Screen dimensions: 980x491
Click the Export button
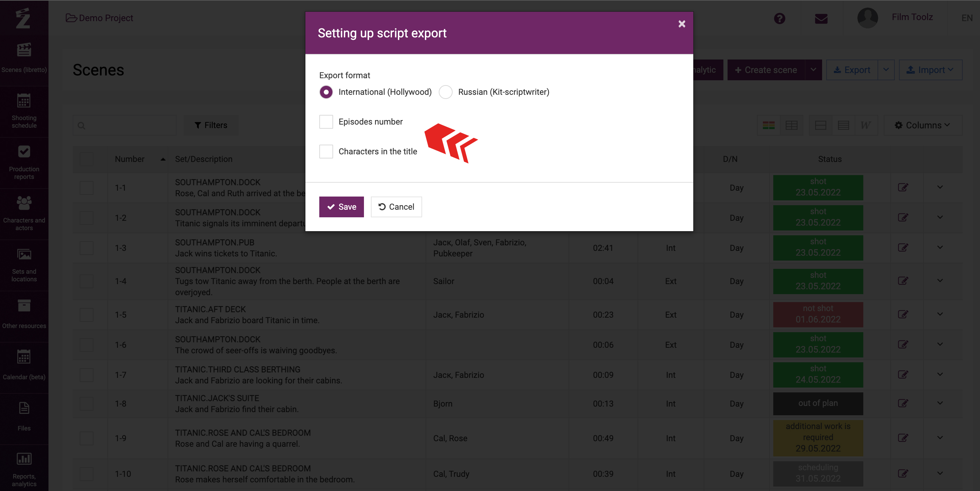point(852,70)
